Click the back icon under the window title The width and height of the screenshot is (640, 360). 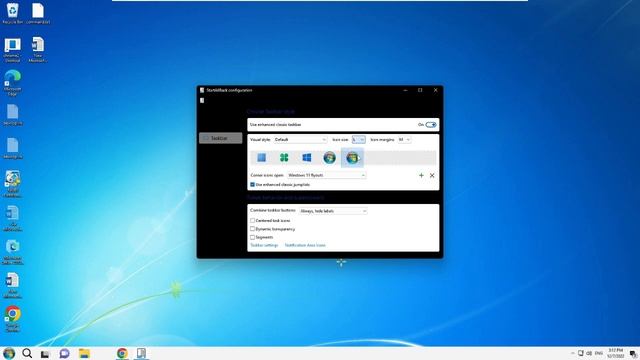coord(202,100)
